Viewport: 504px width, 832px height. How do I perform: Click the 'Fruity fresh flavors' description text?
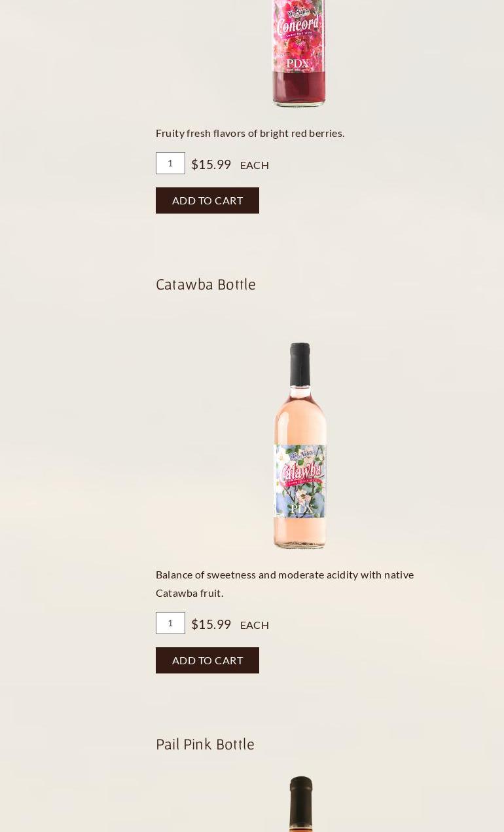[x=250, y=133]
